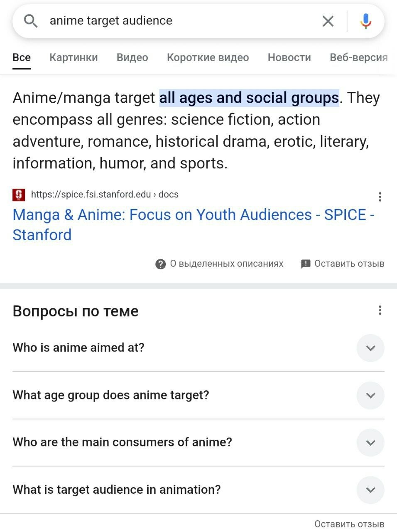
Task: Expand "What is target audience in animation?"
Action: coord(370,490)
